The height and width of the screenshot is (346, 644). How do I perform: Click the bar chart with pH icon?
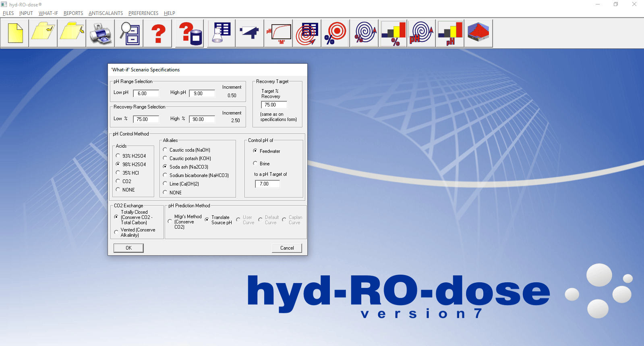pos(450,33)
